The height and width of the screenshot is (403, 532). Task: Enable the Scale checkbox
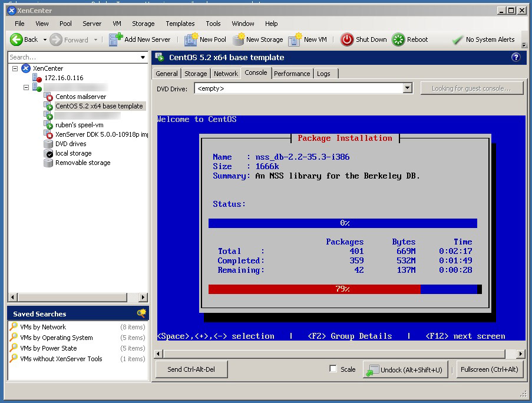(x=333, y=369)
